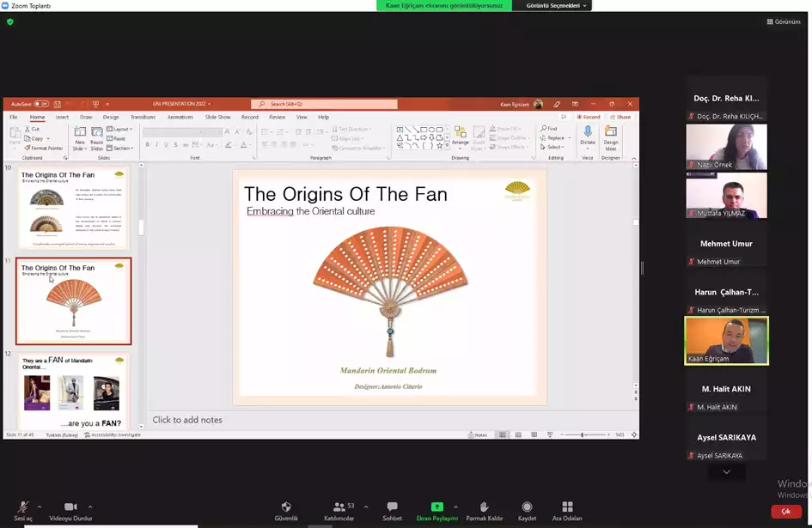Switch to the Animations ribbon tab
Image resolution: width=812 pixels, height=528 pixels.
[180, 117]
